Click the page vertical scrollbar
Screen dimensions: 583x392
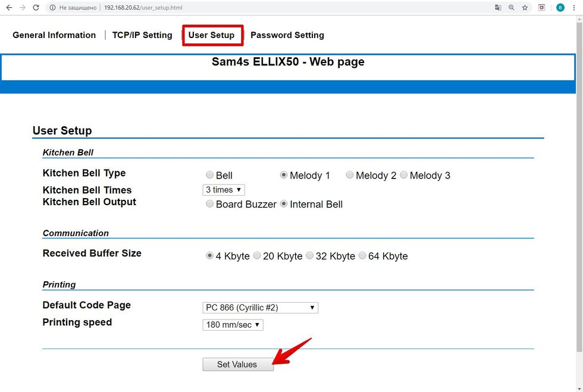pyautogui.click(x=579, y=186)
